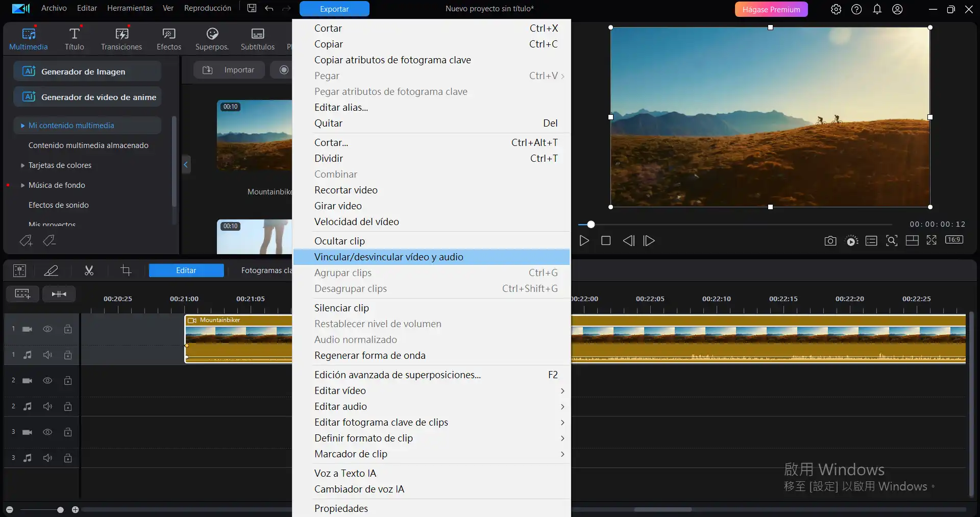Click the preview zoom fit icon

(892, 241)
